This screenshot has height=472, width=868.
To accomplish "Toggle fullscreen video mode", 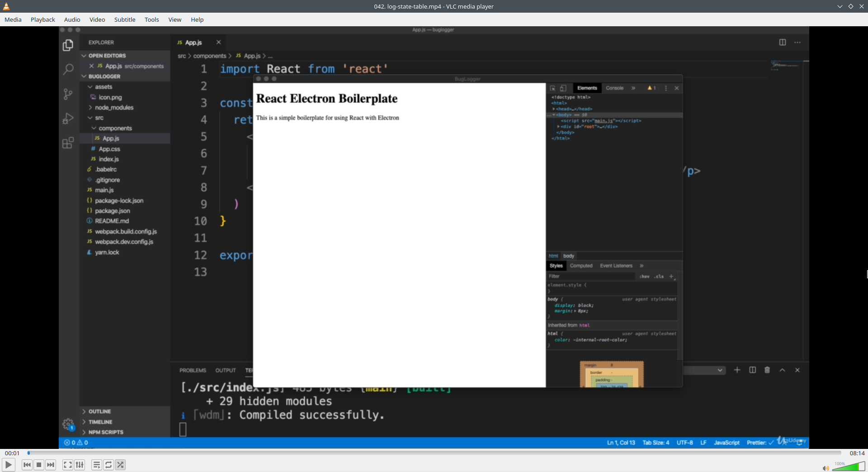I will coord(67,465).
